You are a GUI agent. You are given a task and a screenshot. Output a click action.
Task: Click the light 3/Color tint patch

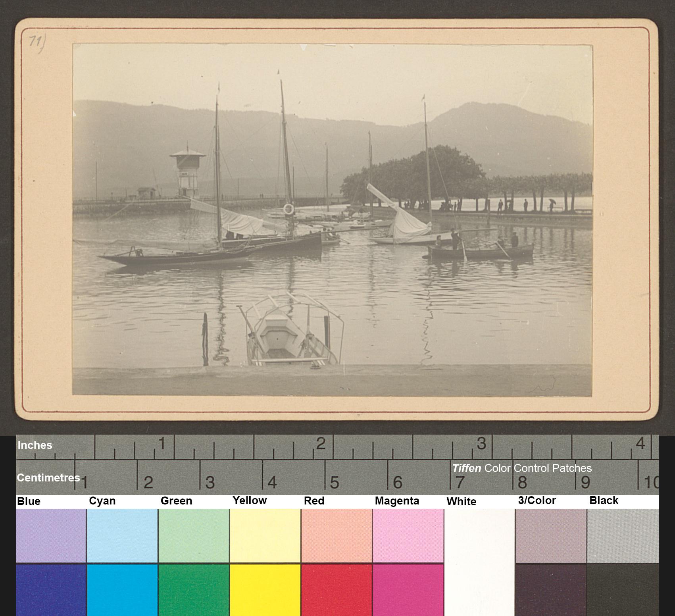(551, 535)
